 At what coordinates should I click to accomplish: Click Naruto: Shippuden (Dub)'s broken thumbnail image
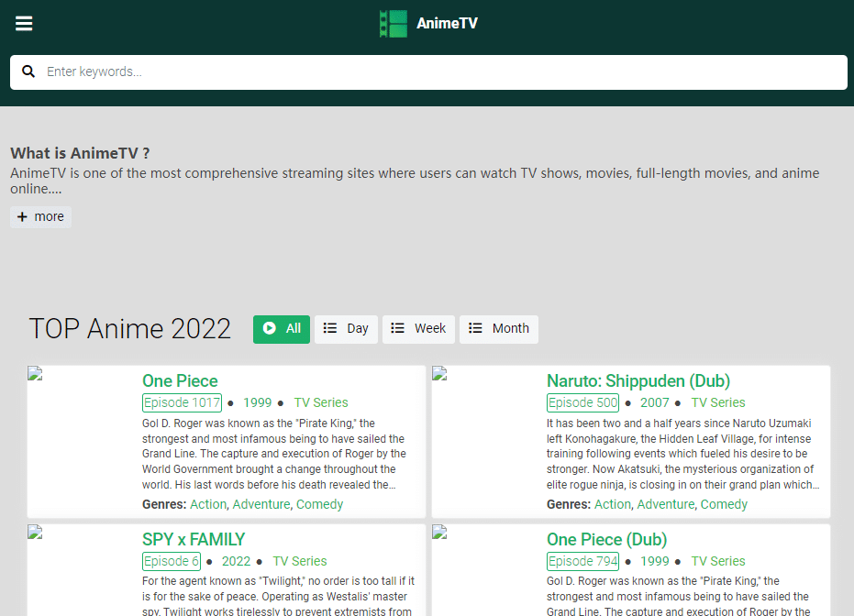click(x=439, y=373)
